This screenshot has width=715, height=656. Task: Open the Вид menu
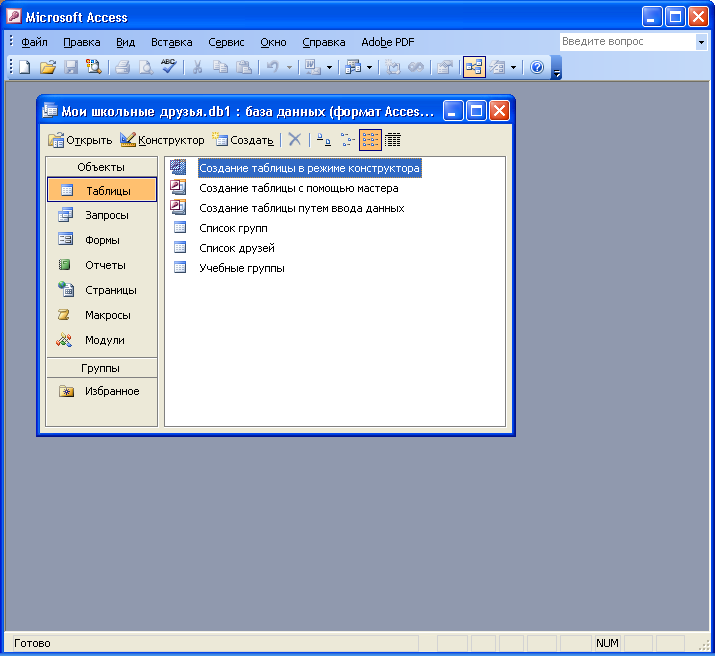tap(125, 42)
